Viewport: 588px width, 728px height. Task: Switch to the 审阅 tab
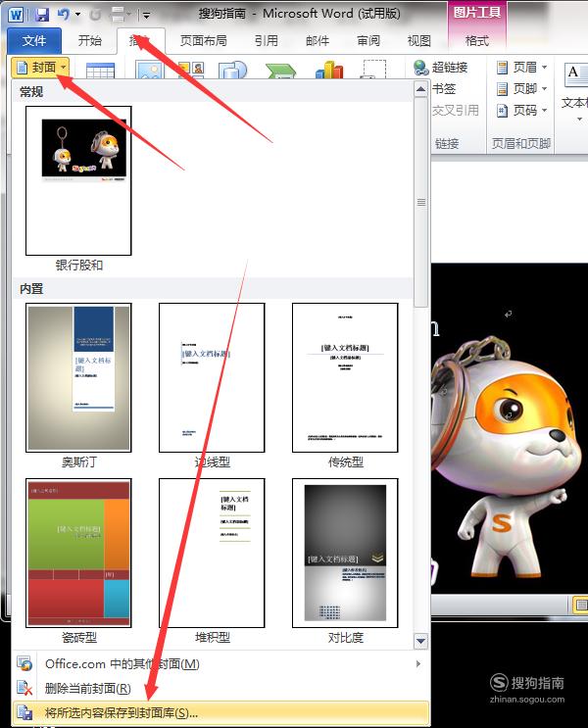[x=368, y=41]
